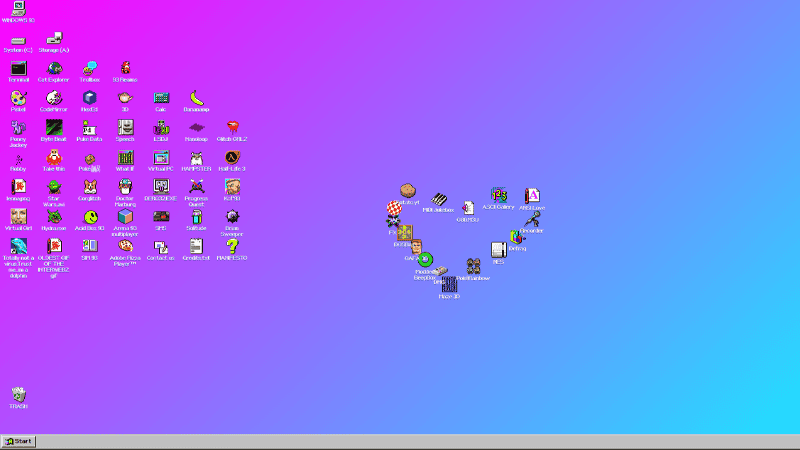Launch the DEREG32.EXE icon
The height and width of the screenshot is (450, 800).
click(161, 187)
